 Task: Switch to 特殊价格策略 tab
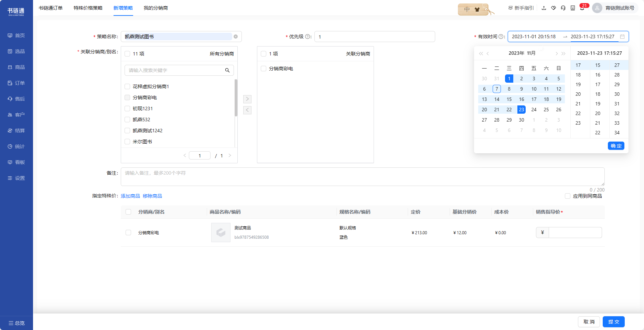(x=88, y=8)
